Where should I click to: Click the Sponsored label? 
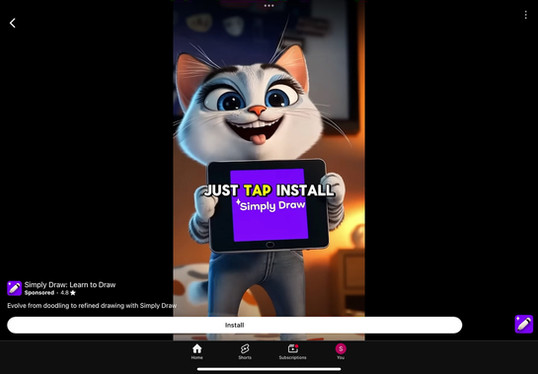point(39,293)
